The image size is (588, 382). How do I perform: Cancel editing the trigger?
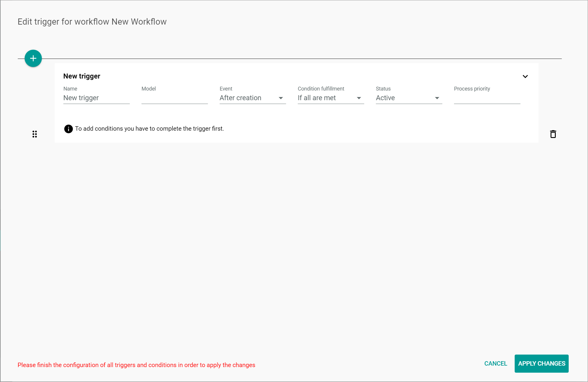point(495,364)
